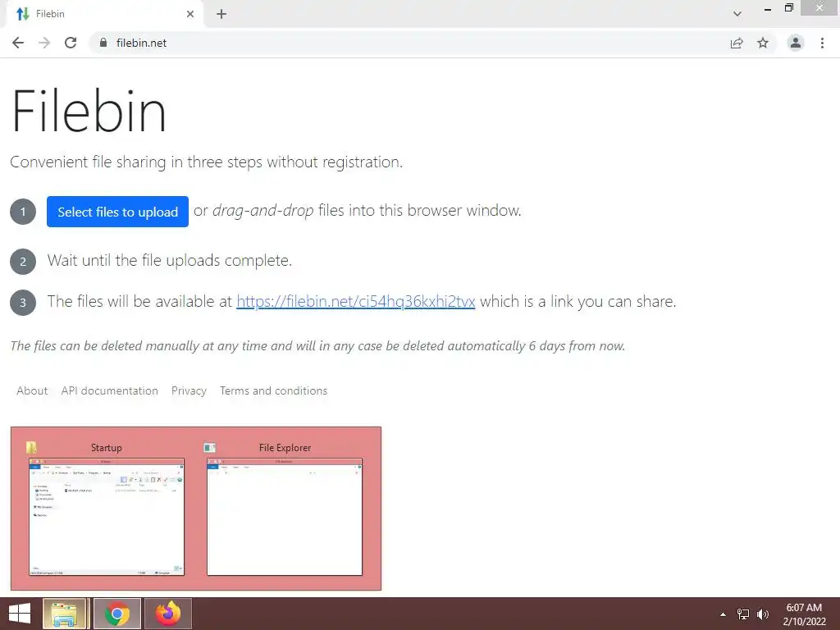Open the tab search chevron
840x630 pixels.
pyautogui.click(x=737, y=14)
